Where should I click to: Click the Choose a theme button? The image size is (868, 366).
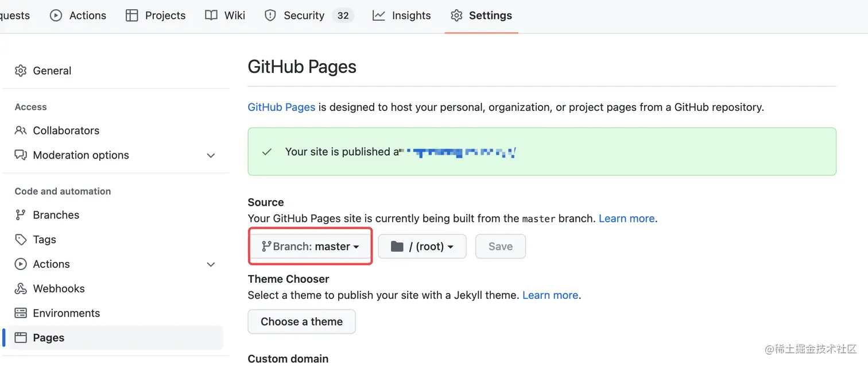click(x=302, y=322)
